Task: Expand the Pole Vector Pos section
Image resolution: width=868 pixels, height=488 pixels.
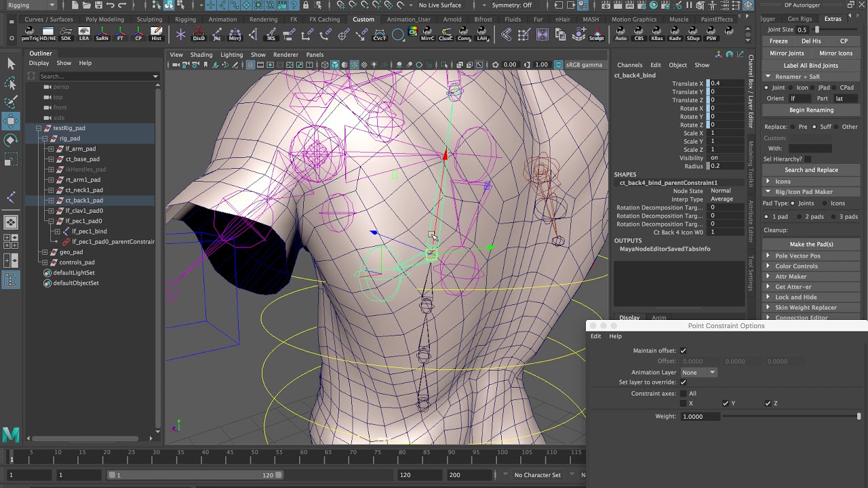Action: click(768, 256)
